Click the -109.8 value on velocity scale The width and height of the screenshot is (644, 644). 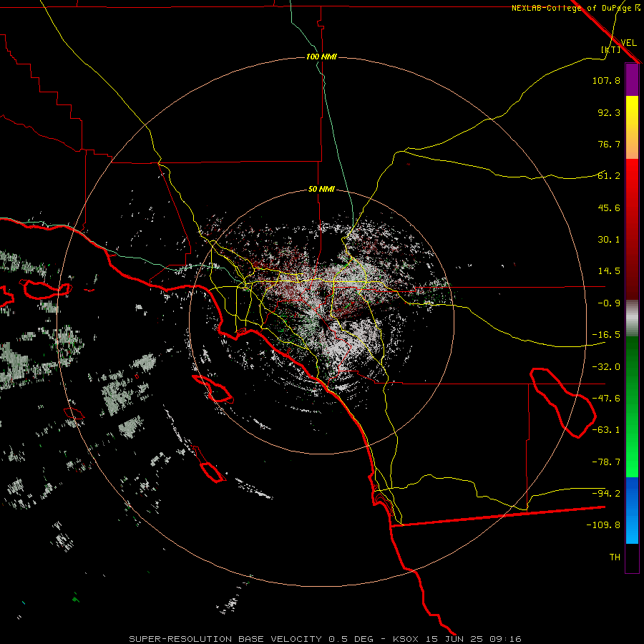(x=603, y=525)
